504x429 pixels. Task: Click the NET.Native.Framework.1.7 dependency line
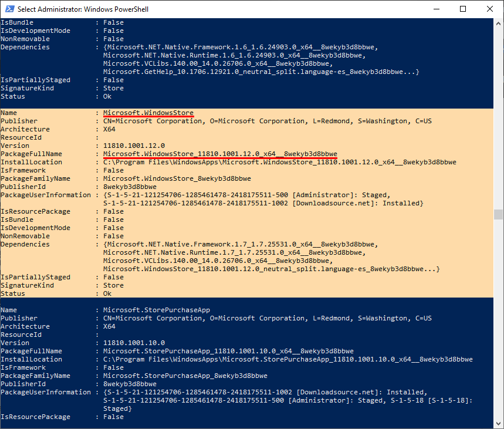(241, 244)
